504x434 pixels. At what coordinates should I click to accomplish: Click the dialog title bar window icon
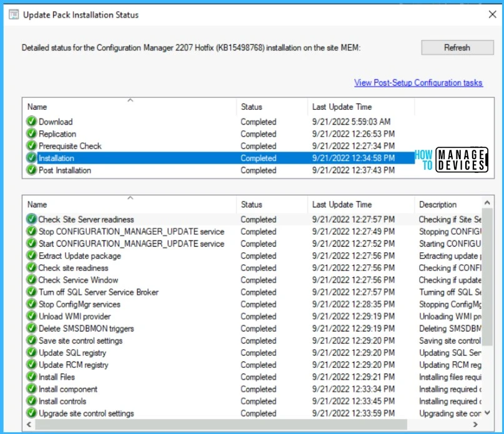[x=14, y=14]
